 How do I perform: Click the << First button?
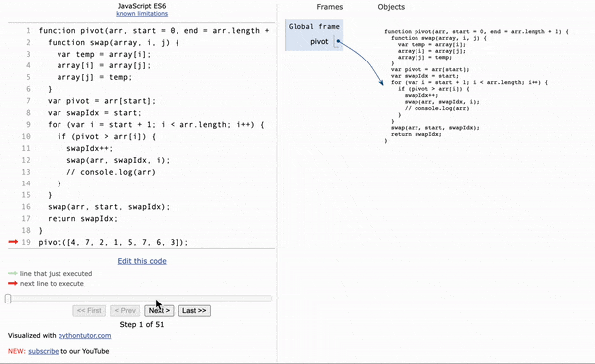coord(89,310)
